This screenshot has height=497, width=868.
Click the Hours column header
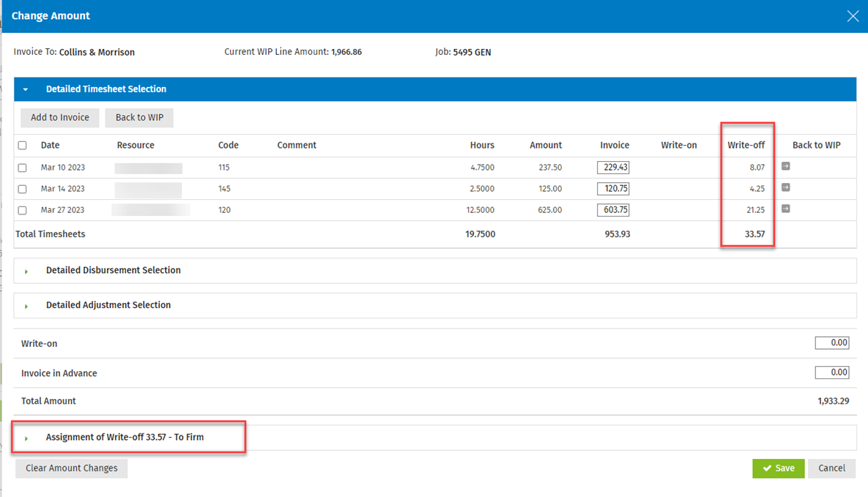[x=482, y=145]
